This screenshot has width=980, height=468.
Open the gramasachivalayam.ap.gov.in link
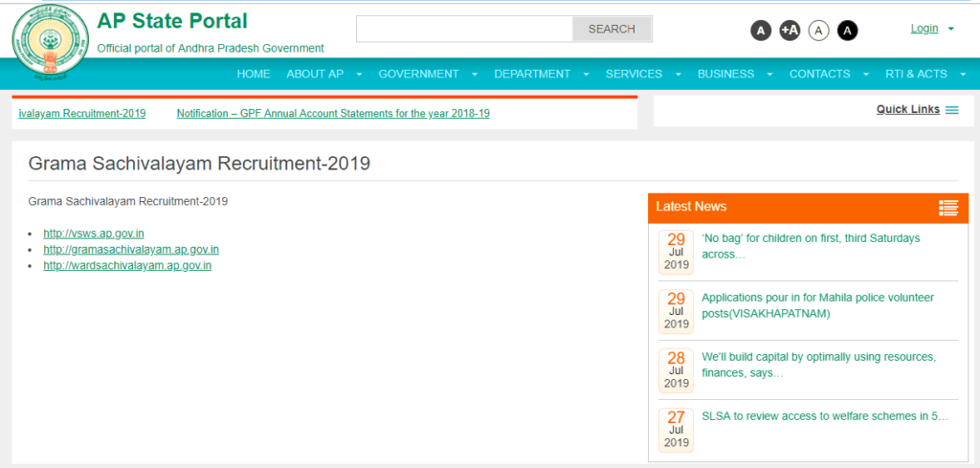(x=131, y=250)
